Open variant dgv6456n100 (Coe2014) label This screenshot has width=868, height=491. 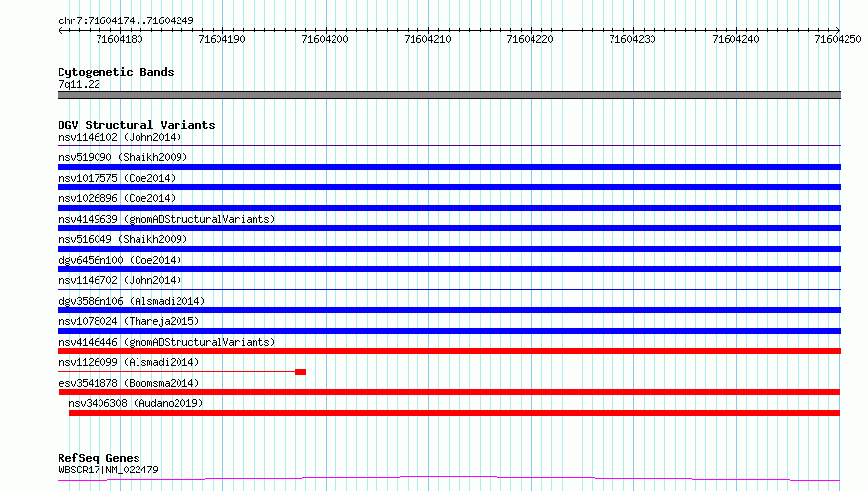[x=120, y=260]
